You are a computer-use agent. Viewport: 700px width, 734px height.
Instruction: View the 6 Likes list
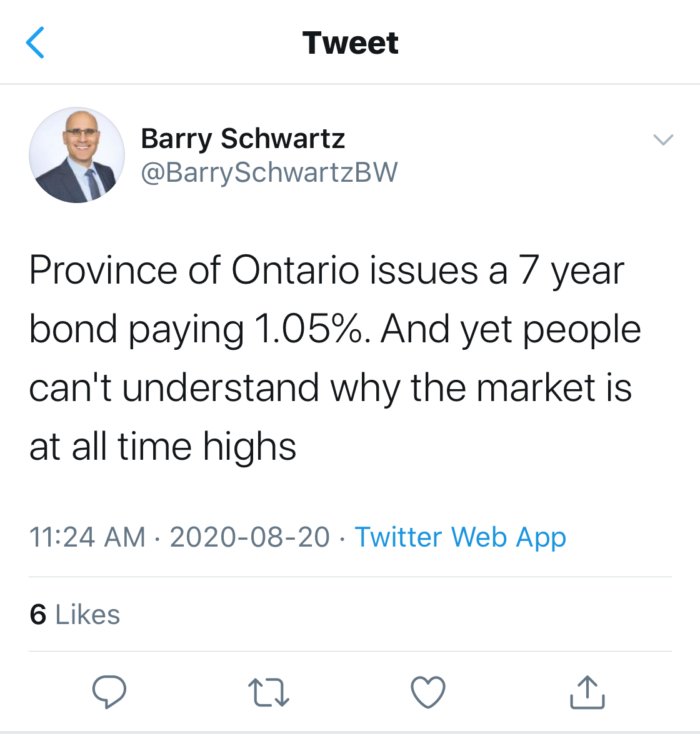[x=74, y=614]
